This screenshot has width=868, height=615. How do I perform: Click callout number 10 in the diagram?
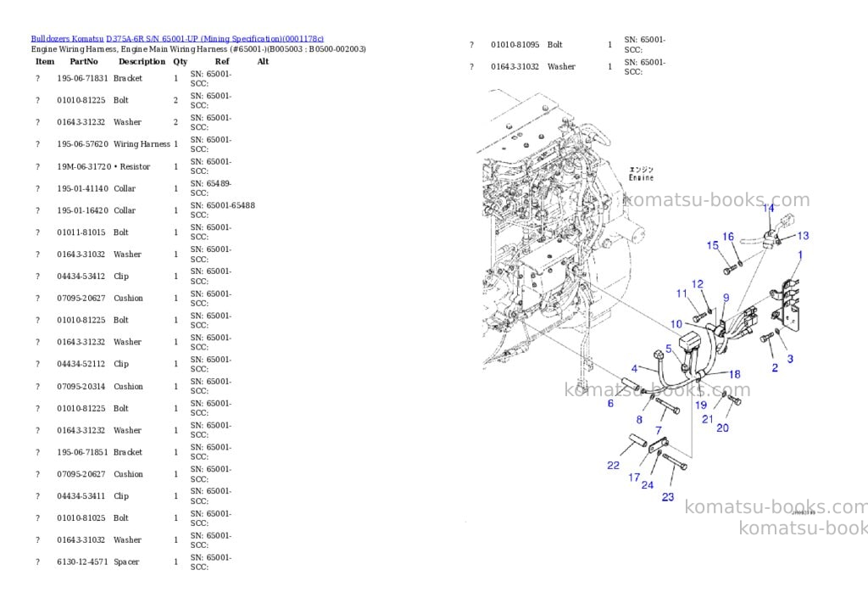[676, 323]
